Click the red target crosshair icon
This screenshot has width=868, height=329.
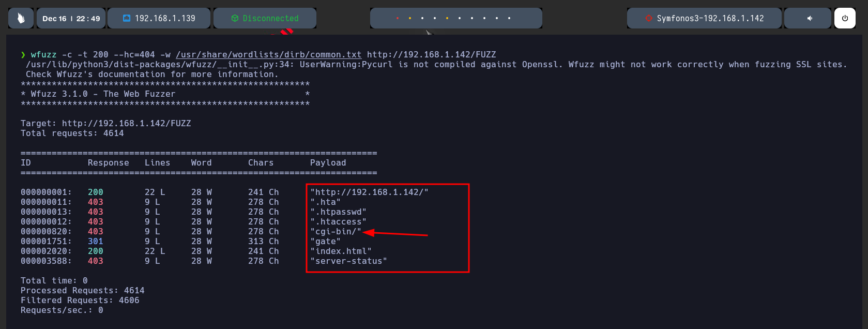(649, 18)
